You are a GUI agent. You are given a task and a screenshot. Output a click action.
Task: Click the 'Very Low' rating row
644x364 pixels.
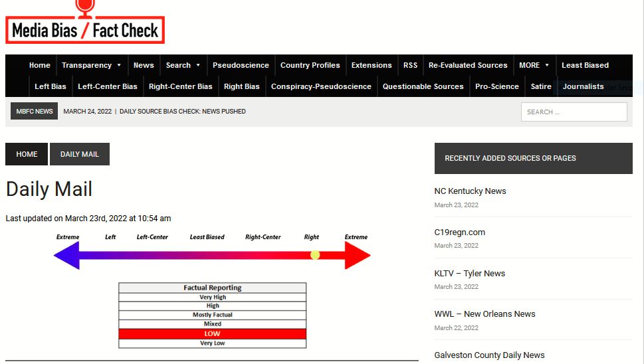click(x=212, y=343)
